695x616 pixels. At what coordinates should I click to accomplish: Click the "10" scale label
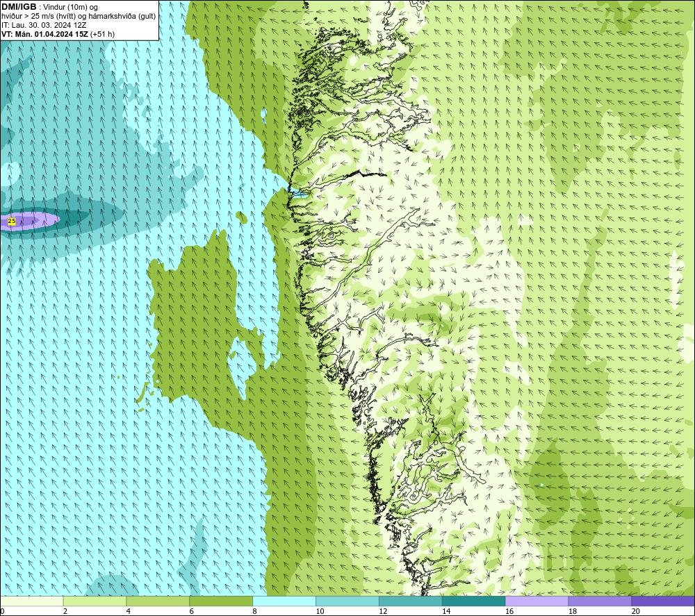tap(320, 612)
